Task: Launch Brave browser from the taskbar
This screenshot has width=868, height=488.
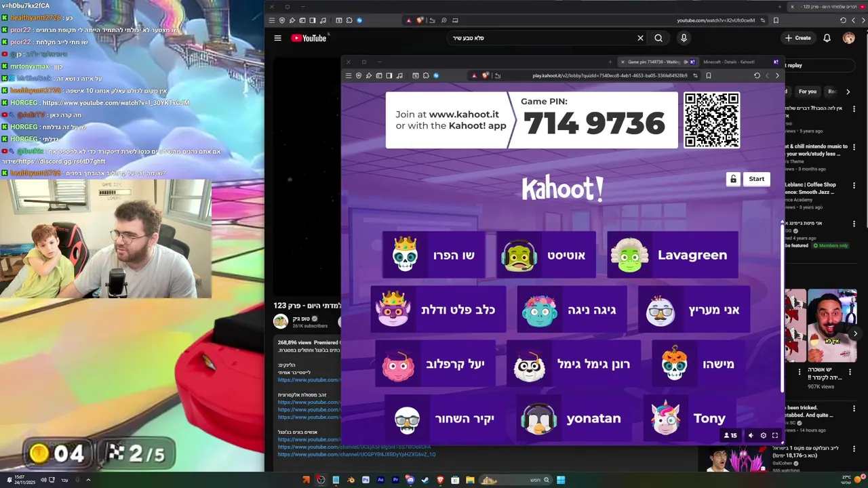Action: click(x=439, y=480)
